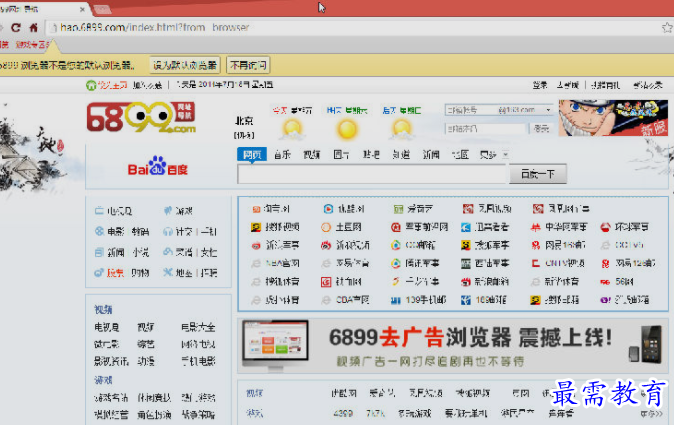Viewport: 674px width, 425px height.
Task: Select the 贴吧 search tab
Action: click(x=371, y=155)
